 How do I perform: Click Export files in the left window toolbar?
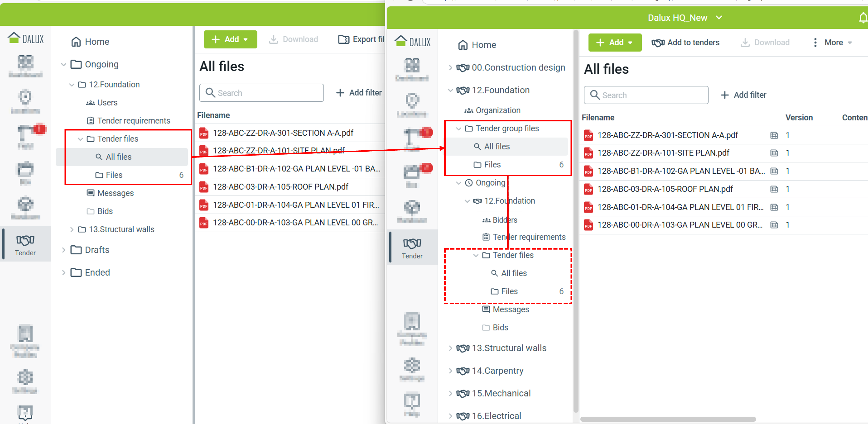361,39
